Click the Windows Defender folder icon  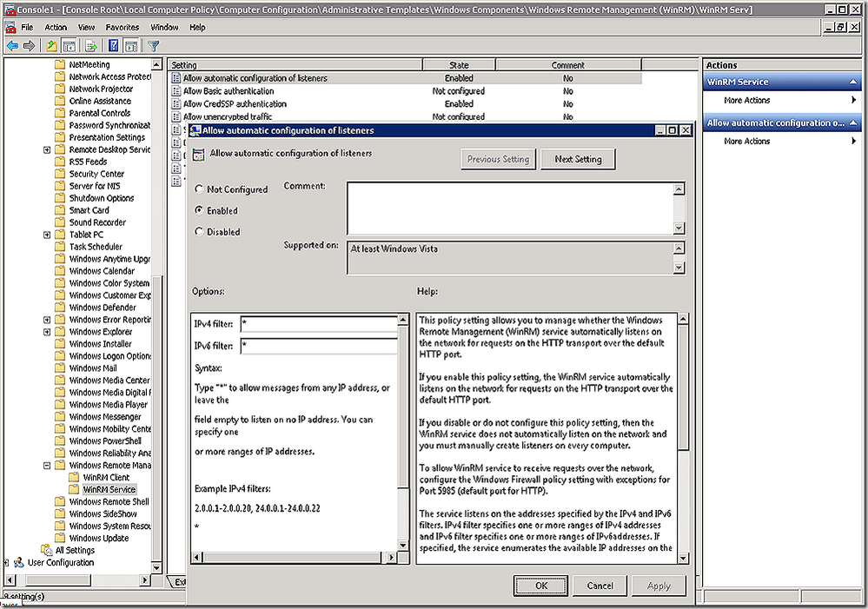pyautogui.click(x=60, y=308)
